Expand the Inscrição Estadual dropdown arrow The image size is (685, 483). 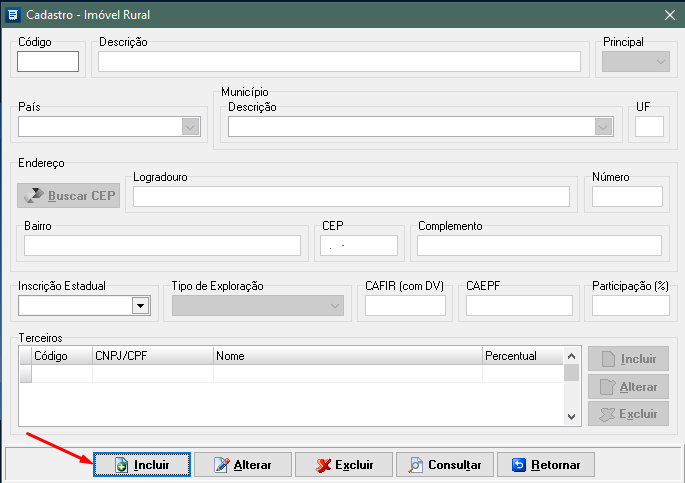click(140, 306)
